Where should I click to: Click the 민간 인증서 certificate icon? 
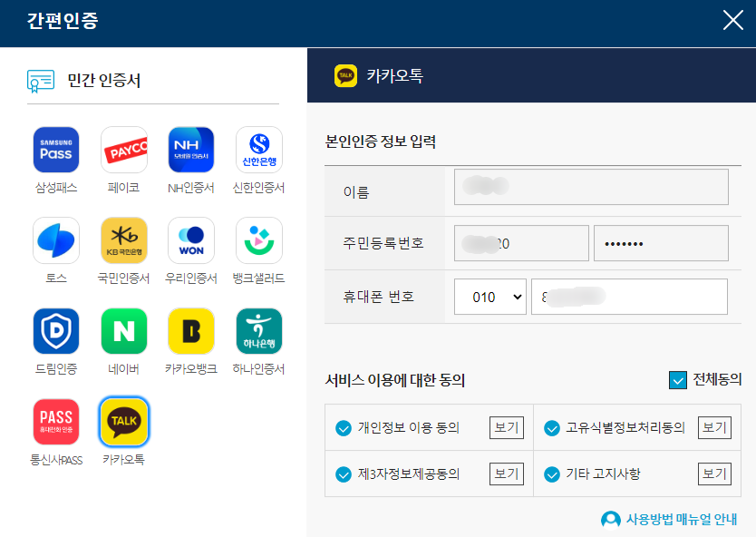tap(41, 81)
